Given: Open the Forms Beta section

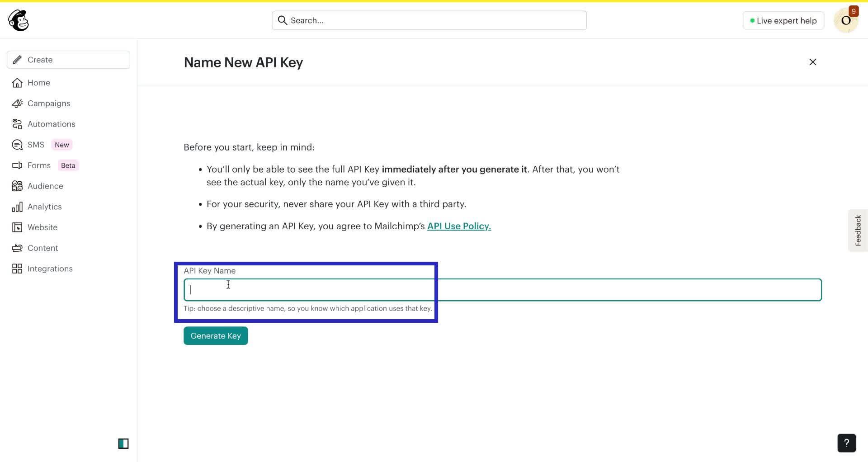Looking at the screenshot, I should click(x=39, y=165).
